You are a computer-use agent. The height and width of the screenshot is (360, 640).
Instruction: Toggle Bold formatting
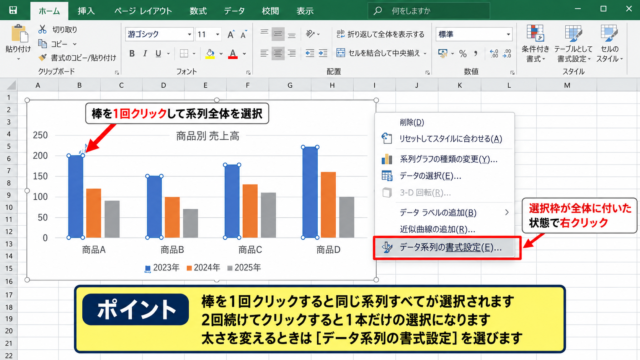(x=132, y=53)
